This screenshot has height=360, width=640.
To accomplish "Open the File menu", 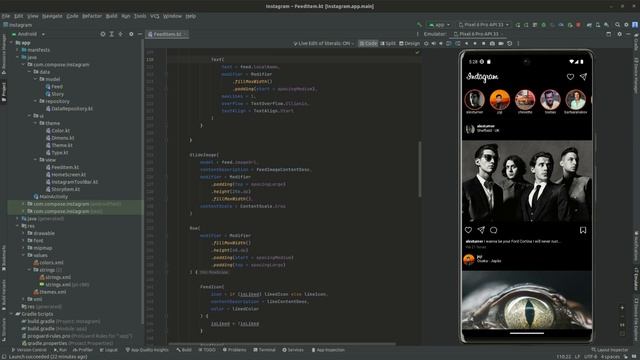I will pos(6,16).
